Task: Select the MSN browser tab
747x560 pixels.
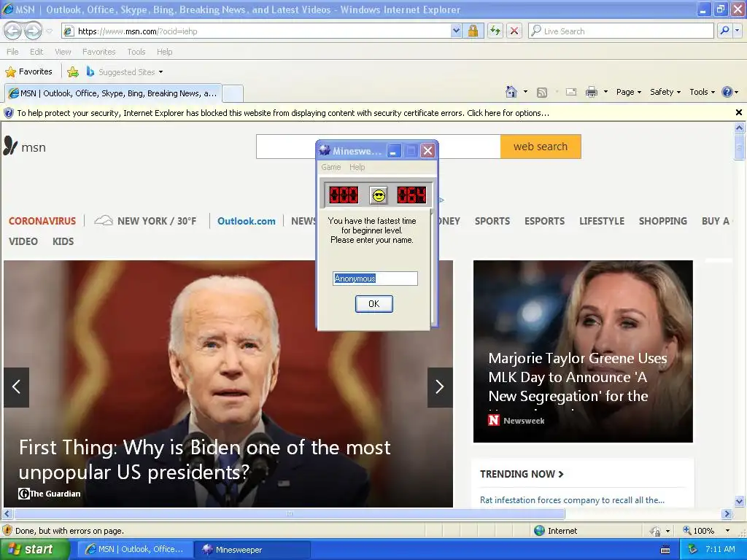Action: 113,93
